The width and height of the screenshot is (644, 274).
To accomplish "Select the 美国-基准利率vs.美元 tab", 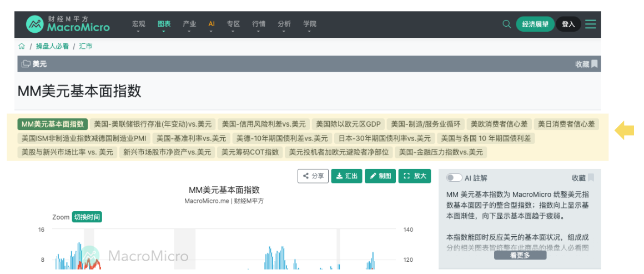I will point(192,138).
